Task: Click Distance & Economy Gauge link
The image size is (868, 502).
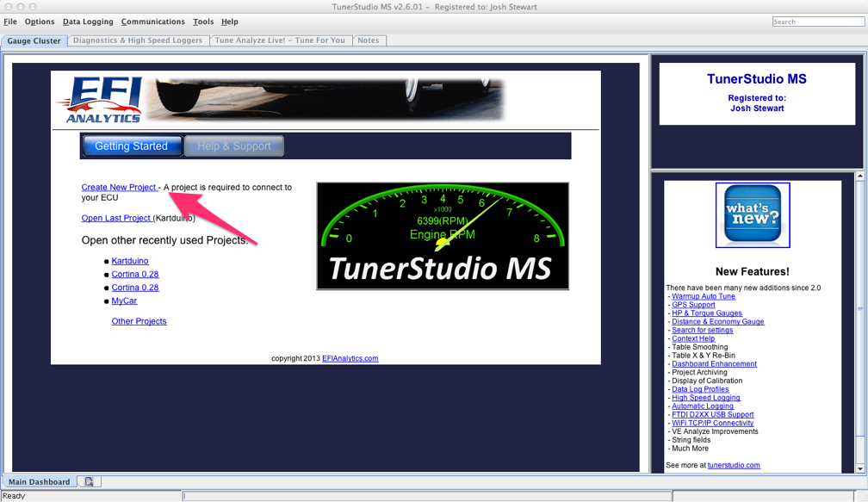Action: coord(718,321)
